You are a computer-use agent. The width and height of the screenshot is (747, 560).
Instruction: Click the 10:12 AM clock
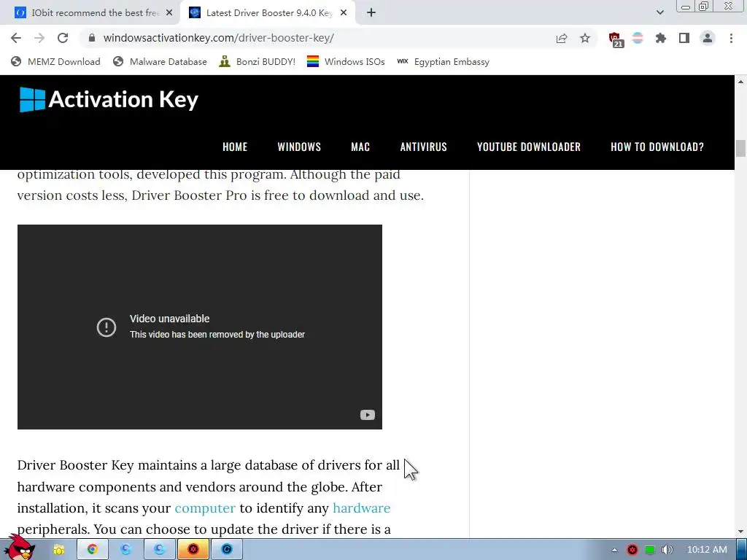(x=707, y=550)
